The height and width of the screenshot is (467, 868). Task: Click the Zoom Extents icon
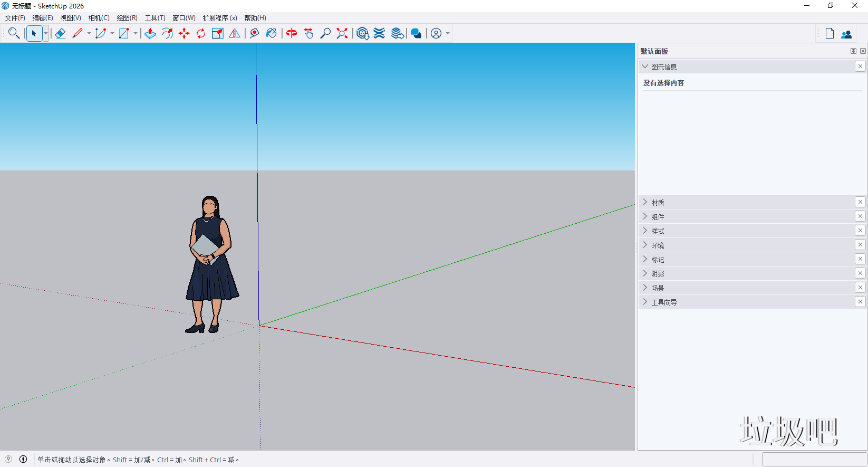click(342, 33)
